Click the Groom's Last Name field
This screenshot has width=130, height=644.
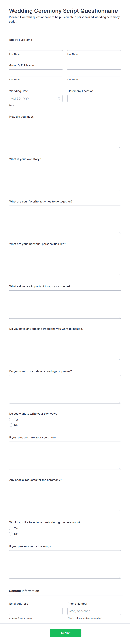pos(94,73)
